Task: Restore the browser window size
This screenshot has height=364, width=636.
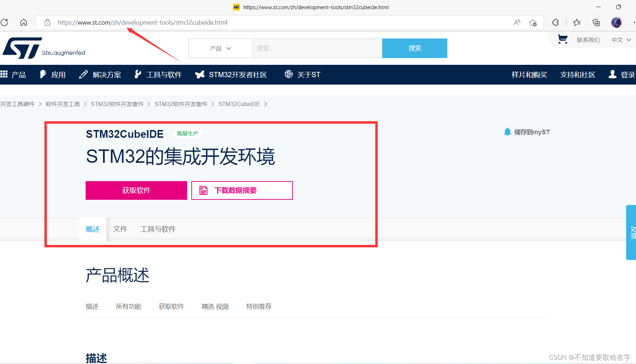Action: (618, 7)
